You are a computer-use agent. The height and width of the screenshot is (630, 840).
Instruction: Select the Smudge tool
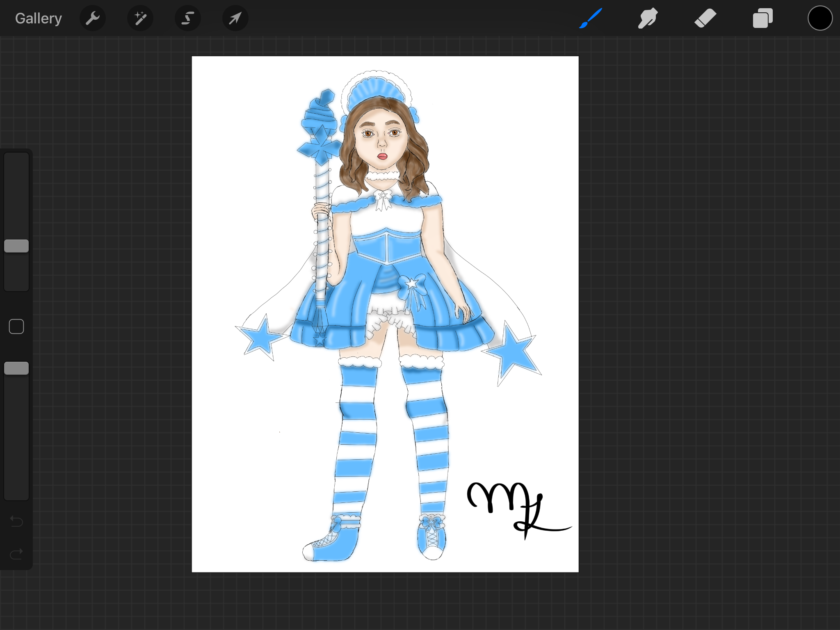click(648, 18)
